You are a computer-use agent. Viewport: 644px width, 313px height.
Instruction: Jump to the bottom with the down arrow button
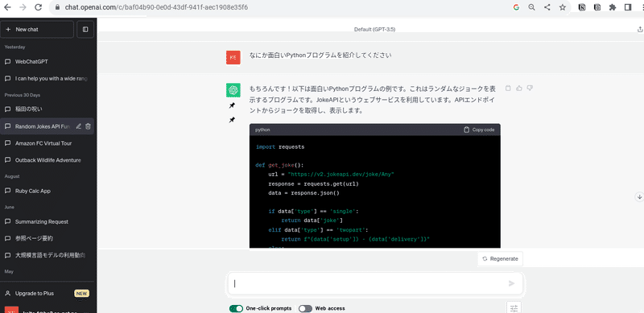(639, 197)
